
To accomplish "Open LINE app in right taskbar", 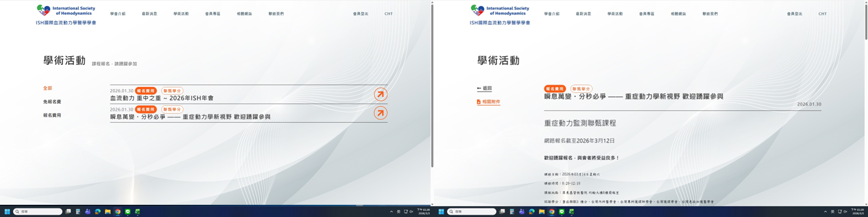I will 562,212.
